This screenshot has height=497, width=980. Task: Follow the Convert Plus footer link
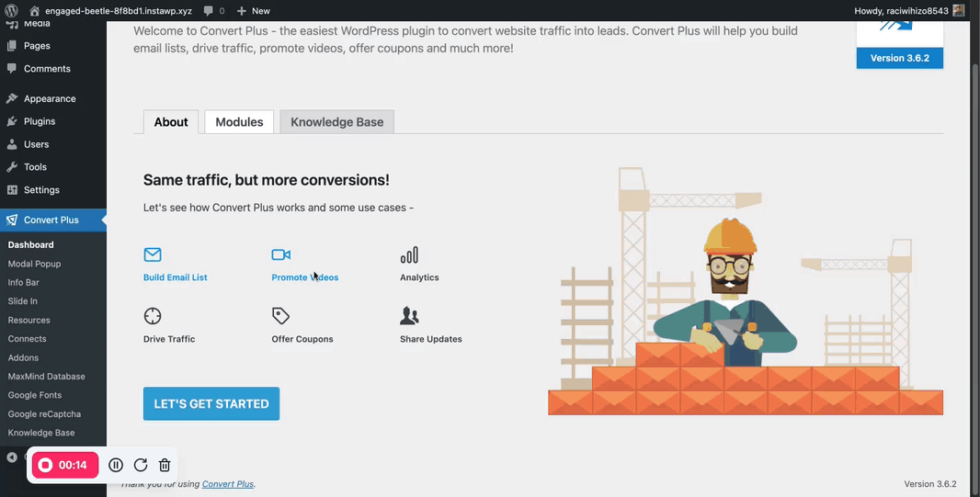(x=228, y=484)
